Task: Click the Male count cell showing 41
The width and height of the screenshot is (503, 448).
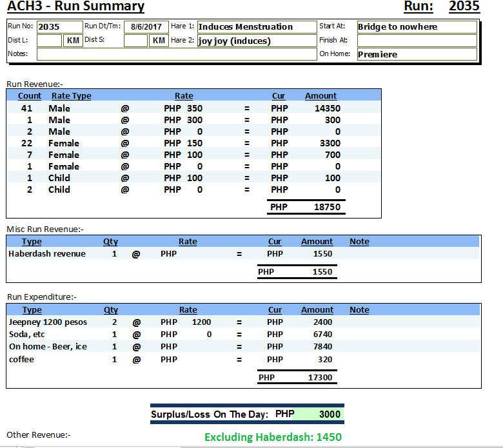Action: click(26, 108)
